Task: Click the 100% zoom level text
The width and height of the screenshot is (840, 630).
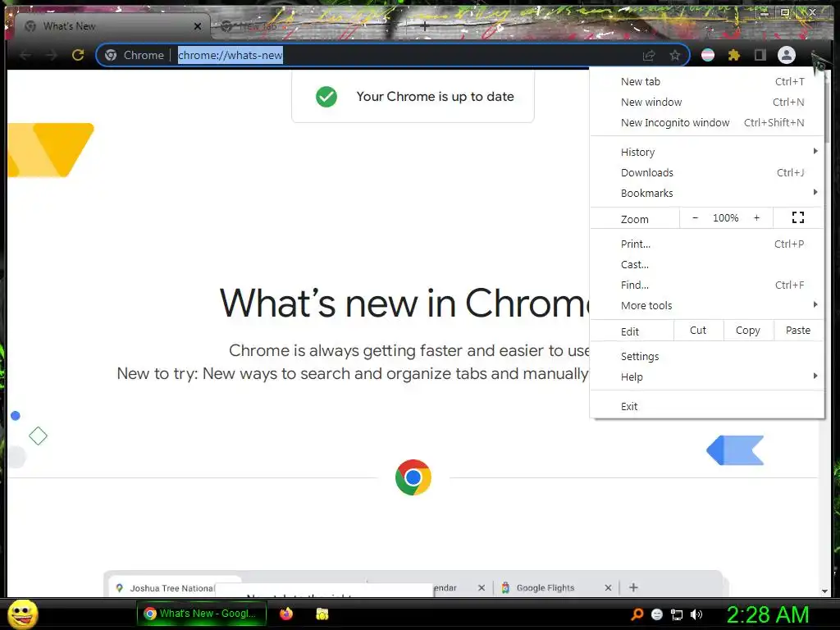Action: (x=725, y=218)
